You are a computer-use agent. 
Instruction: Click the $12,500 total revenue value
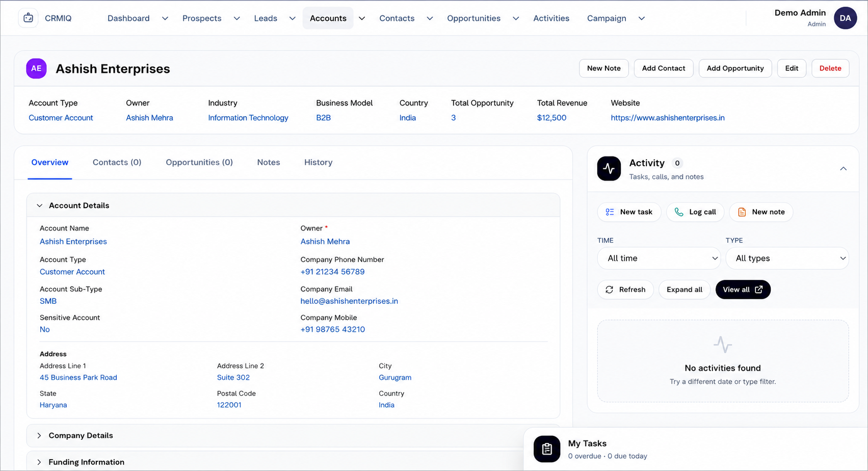(x=551, y=118)
